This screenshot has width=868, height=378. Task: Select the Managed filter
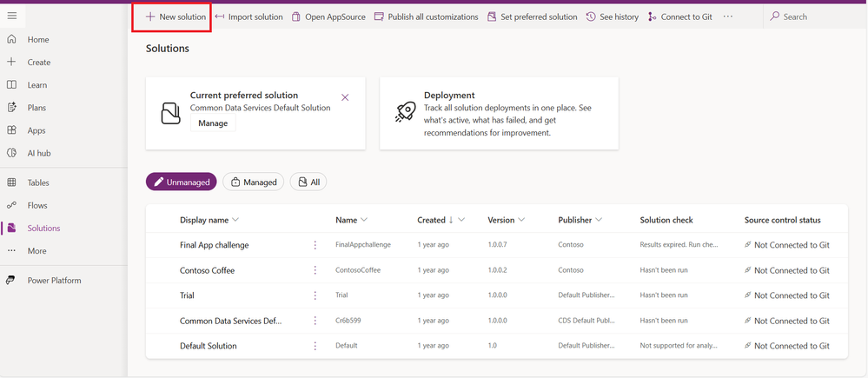tap(253, 182)
